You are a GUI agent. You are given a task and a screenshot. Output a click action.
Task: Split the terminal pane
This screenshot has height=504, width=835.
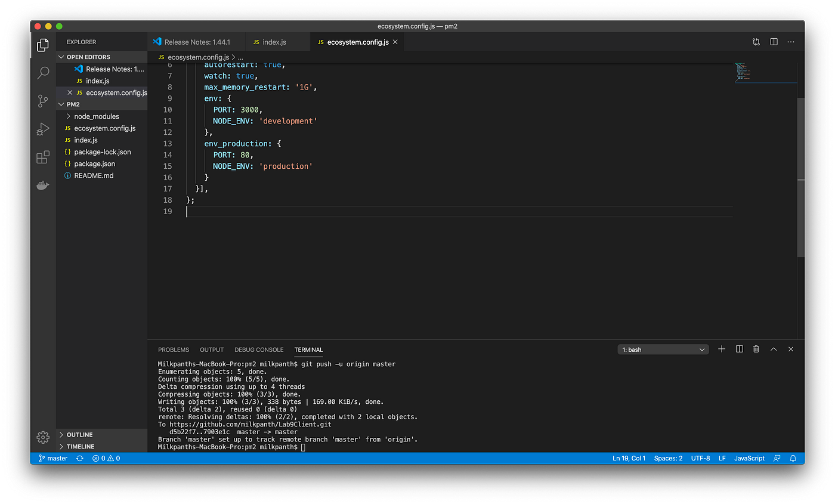pos(739,350)
